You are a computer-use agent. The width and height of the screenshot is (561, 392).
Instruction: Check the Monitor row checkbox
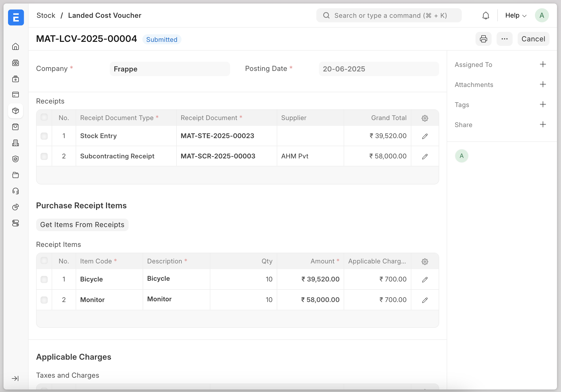click(44, 300)
